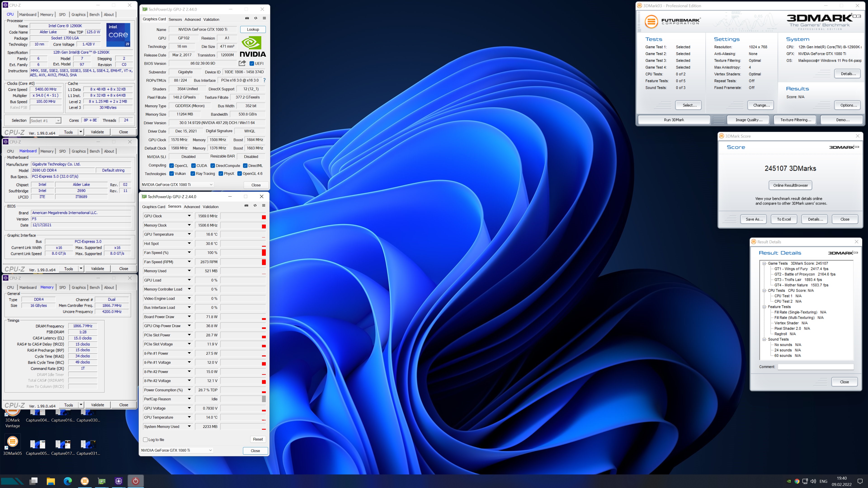The width and height of the screenshot is (868, 488).
Task: Click volume speaker icon in system tray
Action: click(813, 481)
